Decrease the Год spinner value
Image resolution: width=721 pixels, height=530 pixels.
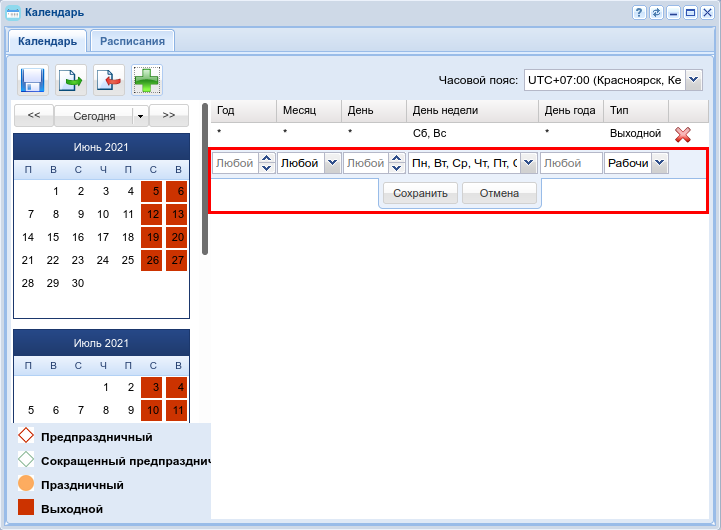coord(267,168)
